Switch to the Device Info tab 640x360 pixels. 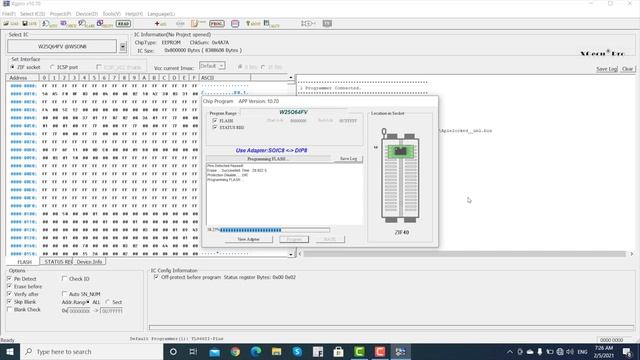pyautogui.click(x=89, y=262)
